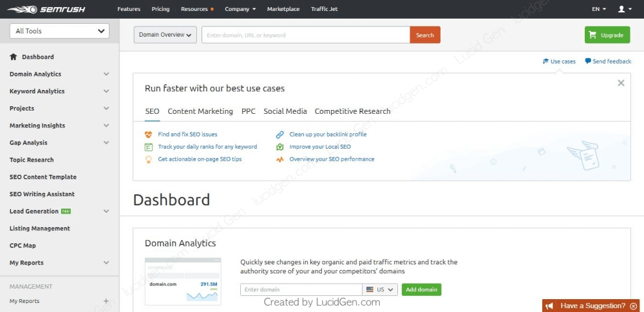The image size is (644, 312).
Task: Click the Add domain button
Action: [421, 289]
